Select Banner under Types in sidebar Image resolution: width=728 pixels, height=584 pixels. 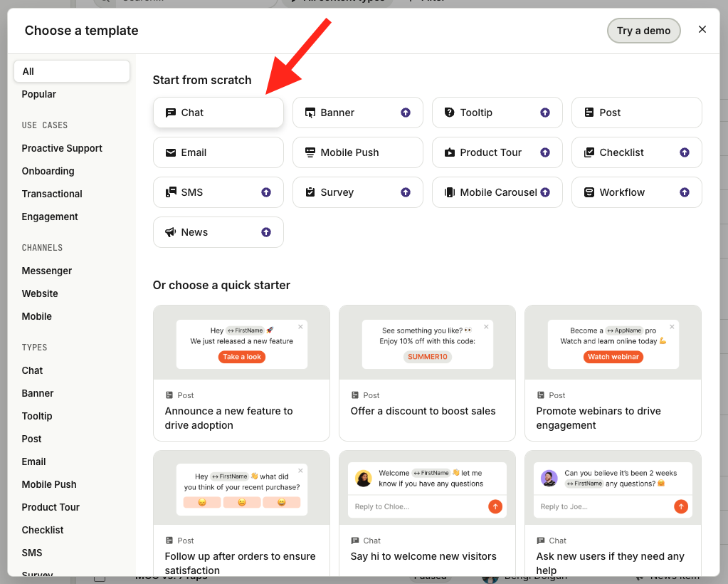coord(38,393)
